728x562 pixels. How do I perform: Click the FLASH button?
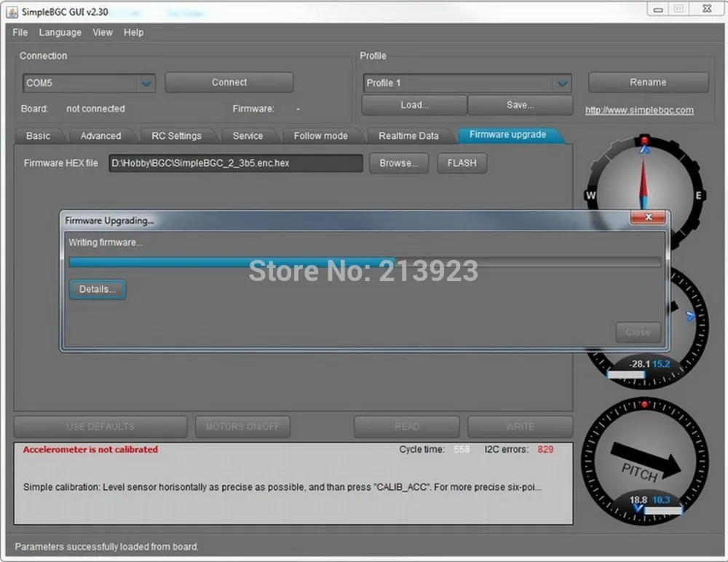(462, 163)
